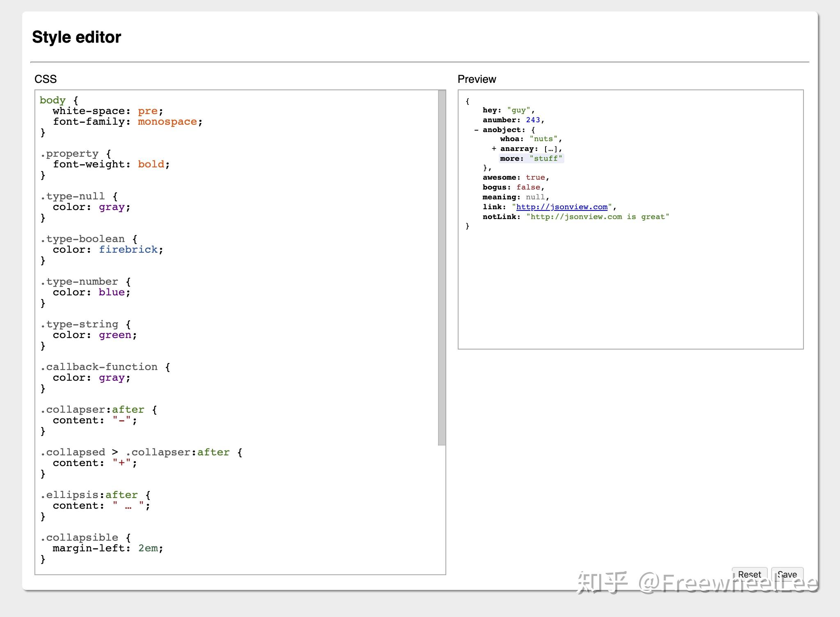Collapse the anobject node with minus sign
This screenshot has height=617, width=840.
(476, 130)
